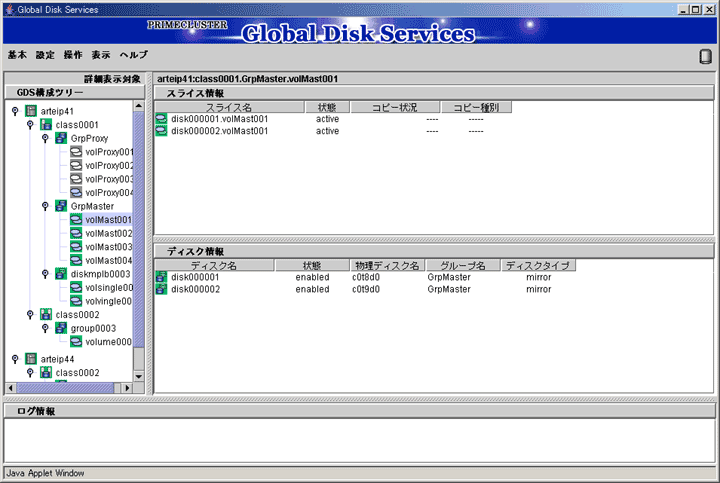Click the volProxy004 volume icon
This screenshot has height=483, width=720.
coord(76,192)
